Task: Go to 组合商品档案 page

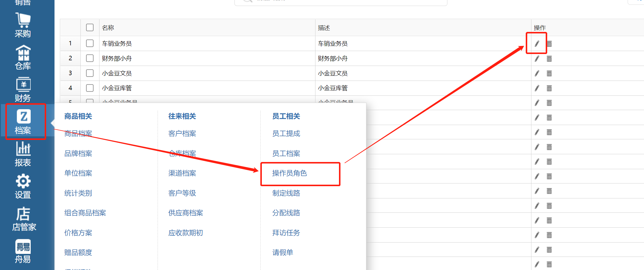Action: (x=85, y=213)
